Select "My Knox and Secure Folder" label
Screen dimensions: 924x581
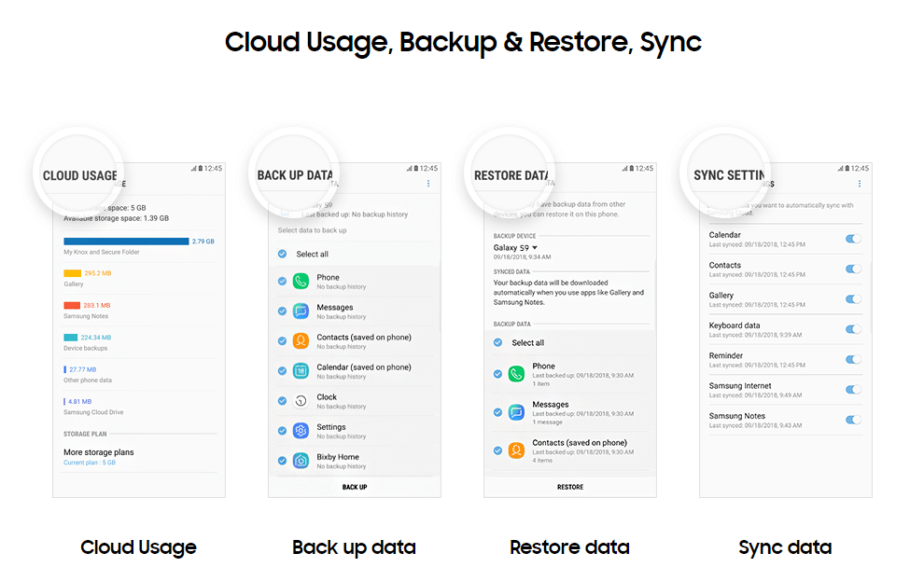click(x=102, y=252)
